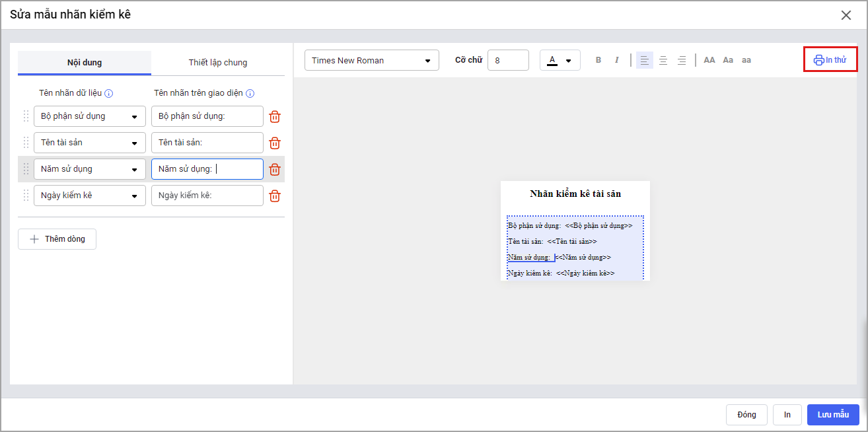Toggle italic text formatting
Viewport: 868px width, 432px height.
[x=617, y=60]
